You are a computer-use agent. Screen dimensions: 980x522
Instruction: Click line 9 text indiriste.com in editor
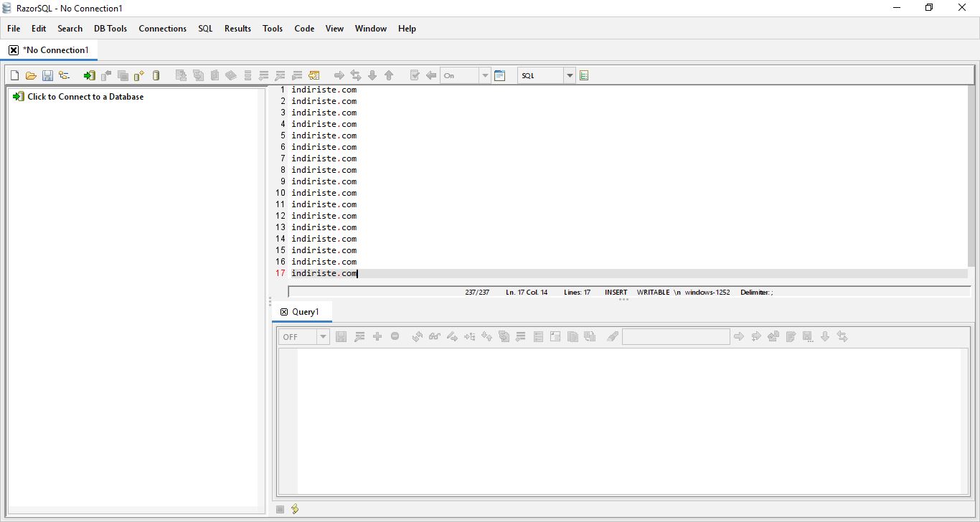(x=324, y=181)
